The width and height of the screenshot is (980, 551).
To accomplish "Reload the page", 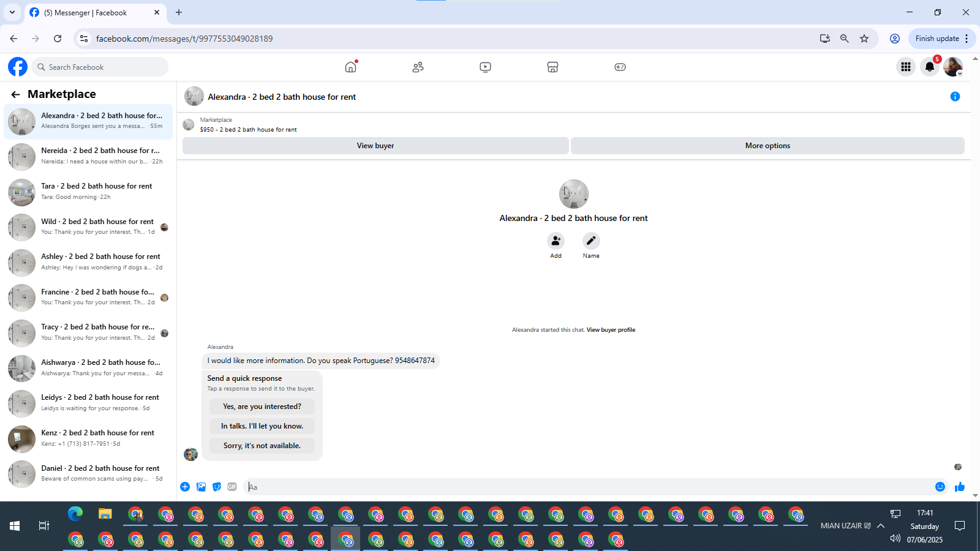I will [58, 39].
